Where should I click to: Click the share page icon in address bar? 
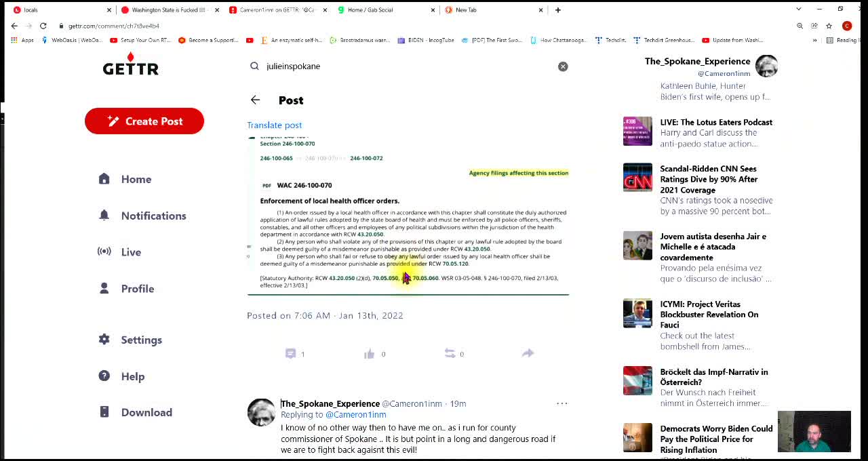(814, 26)
